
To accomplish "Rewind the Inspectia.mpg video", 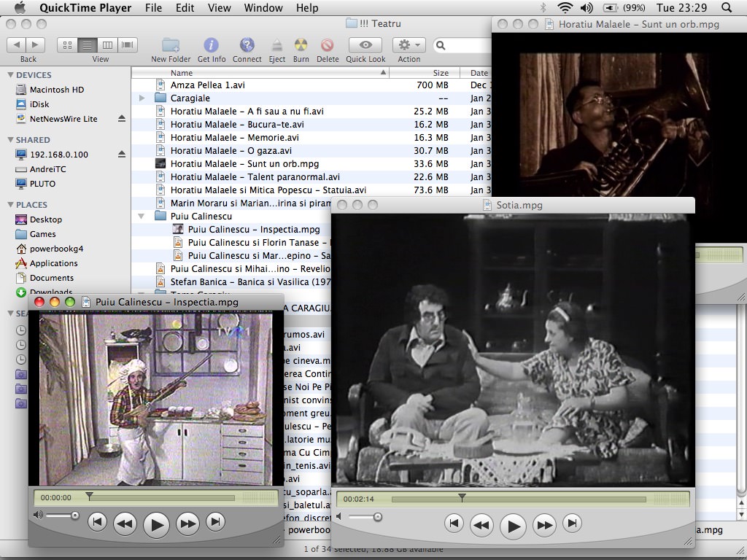I will [125, 524].
